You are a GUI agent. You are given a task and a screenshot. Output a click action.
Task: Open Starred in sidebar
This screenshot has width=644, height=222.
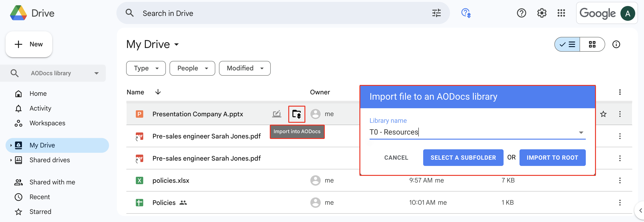(40, 212)
